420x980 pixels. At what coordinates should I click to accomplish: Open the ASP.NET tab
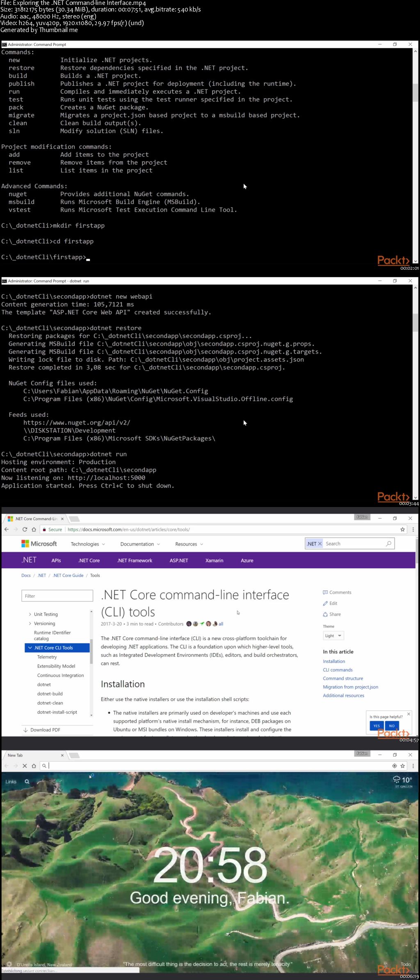[x=179, y=560]
